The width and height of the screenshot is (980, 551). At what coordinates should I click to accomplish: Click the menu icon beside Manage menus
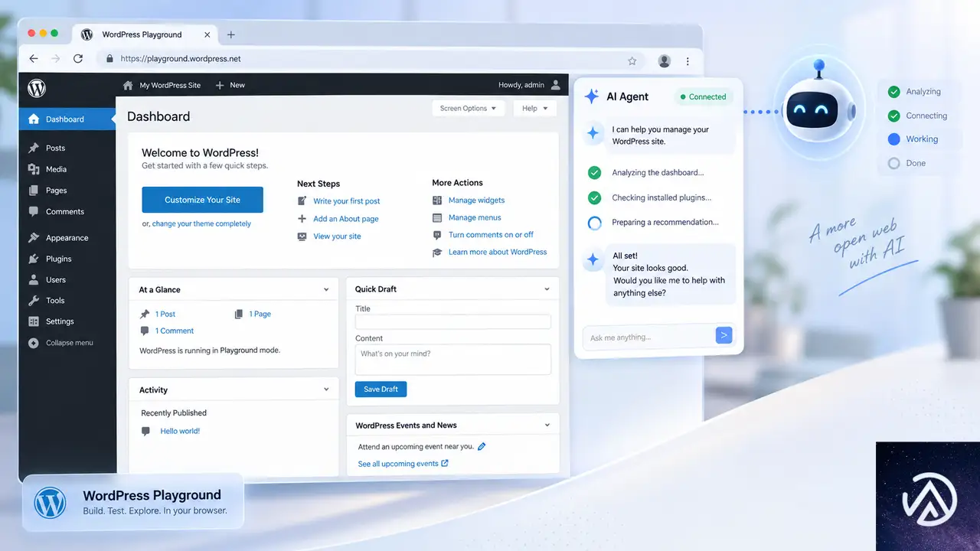pyautogui.click(x=437, y=217)
